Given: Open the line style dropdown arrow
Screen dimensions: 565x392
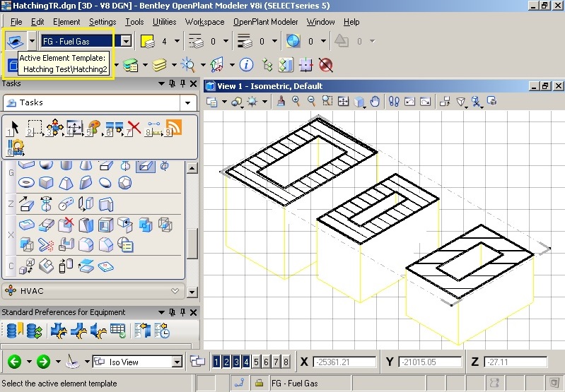Looking at the screenshot, I should click(x=226, y=42).
